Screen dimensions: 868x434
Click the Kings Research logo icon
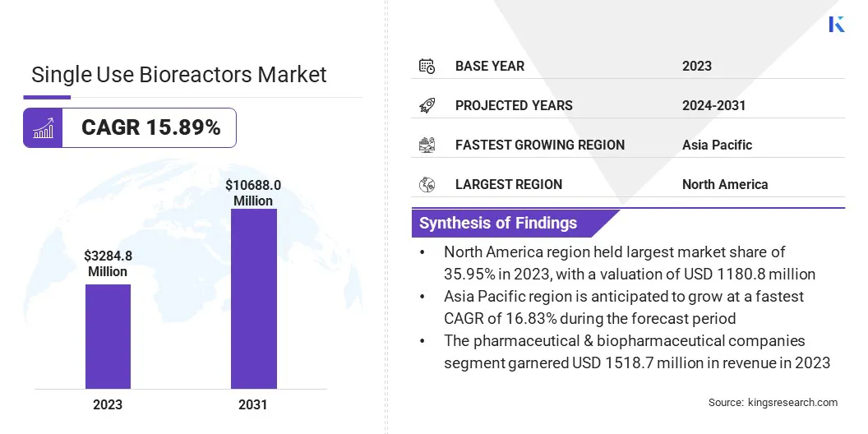click(x=837, y=24)
